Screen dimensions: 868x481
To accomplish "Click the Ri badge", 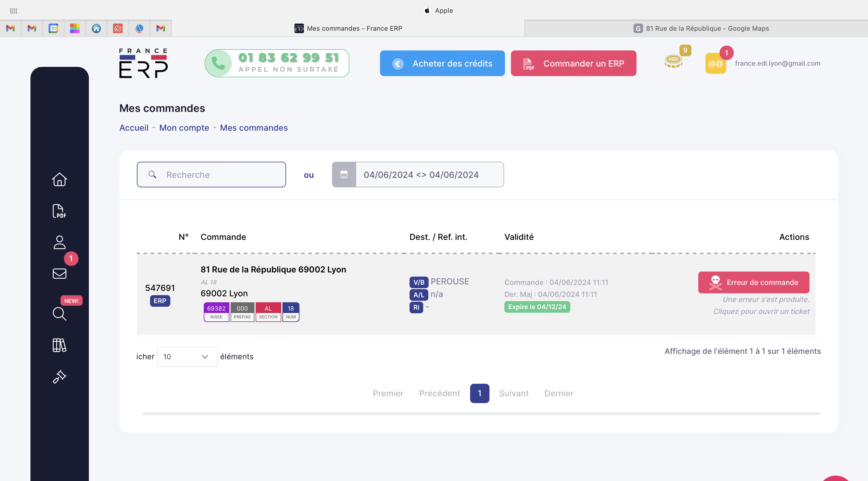I will point(416,307).
